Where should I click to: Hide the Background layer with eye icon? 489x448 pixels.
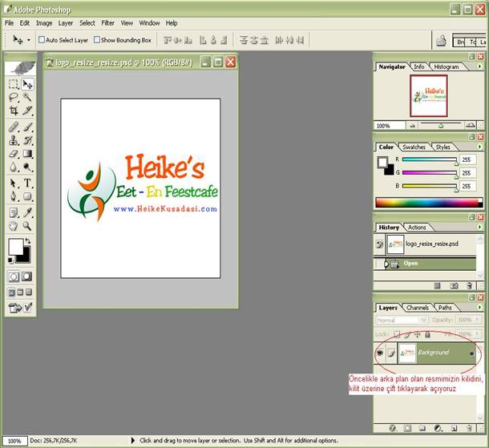tap(380, 353)
